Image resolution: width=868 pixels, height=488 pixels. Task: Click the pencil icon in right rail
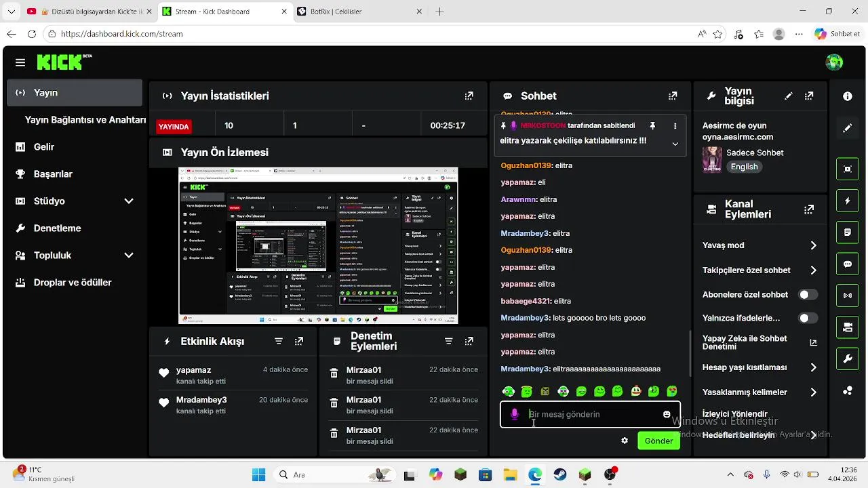(848, 128)
